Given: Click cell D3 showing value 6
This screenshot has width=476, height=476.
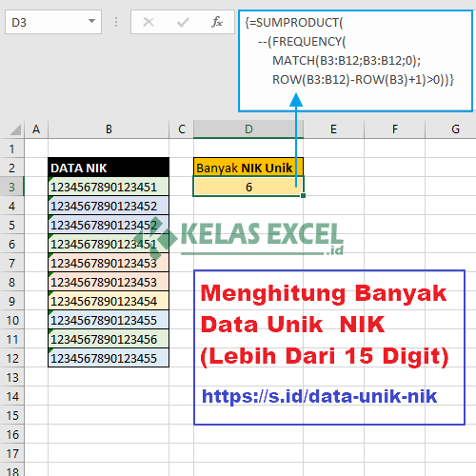Looking at the screenshot, I should 248,187.
